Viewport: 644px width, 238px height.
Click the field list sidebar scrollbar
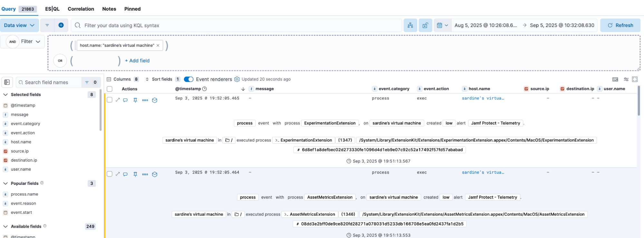(101, 110)
